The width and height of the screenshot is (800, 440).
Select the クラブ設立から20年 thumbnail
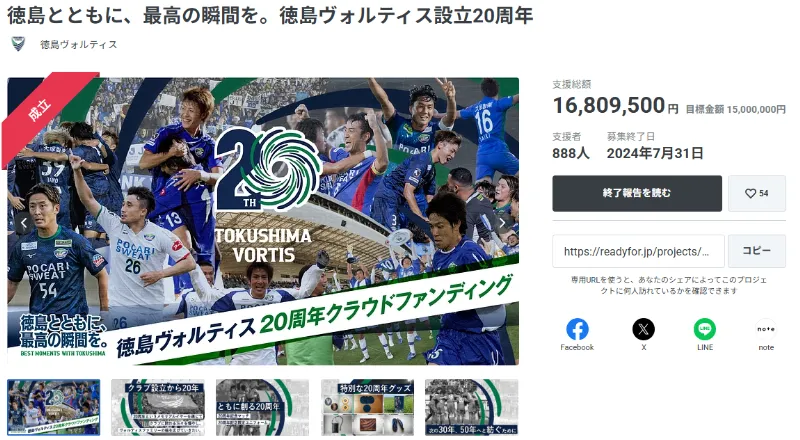(x=158, y=407)
